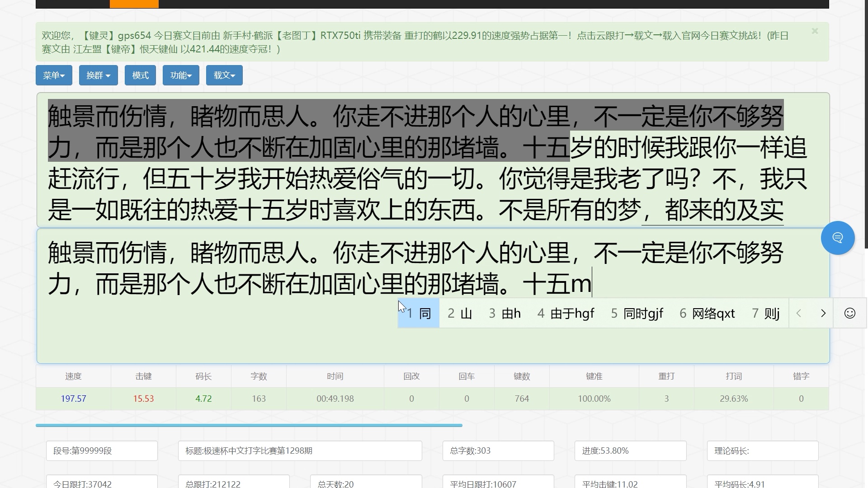This screenshot has width=868, height=488.
Task: Click the 速度 column header
Action: (x=73, y=376)
